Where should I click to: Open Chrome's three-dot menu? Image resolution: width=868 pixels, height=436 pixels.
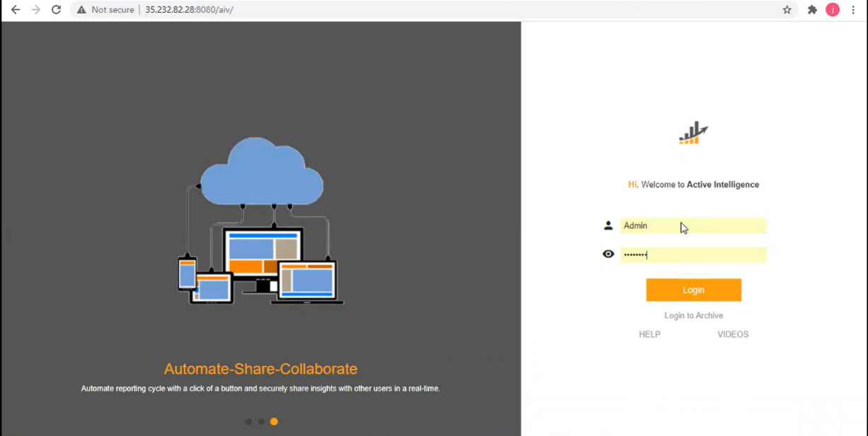pyautogui.click(x=853, y=10)
